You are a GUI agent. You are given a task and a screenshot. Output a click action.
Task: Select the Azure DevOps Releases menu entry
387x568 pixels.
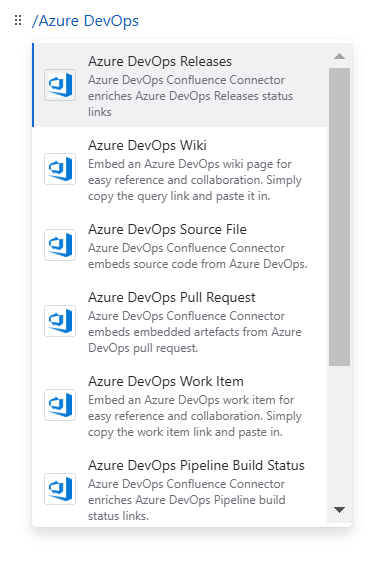[x=180, y=85]
